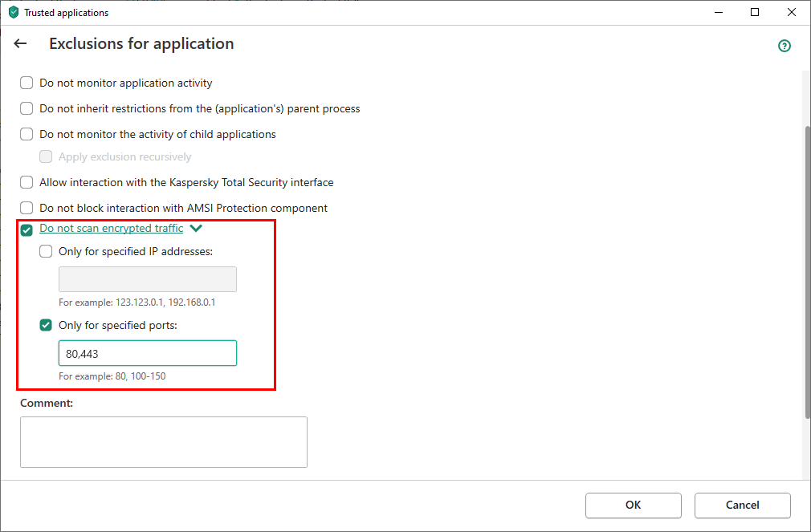
Task: Enable Allow interaction with Kaspersky interface
Action: [26, 182]
